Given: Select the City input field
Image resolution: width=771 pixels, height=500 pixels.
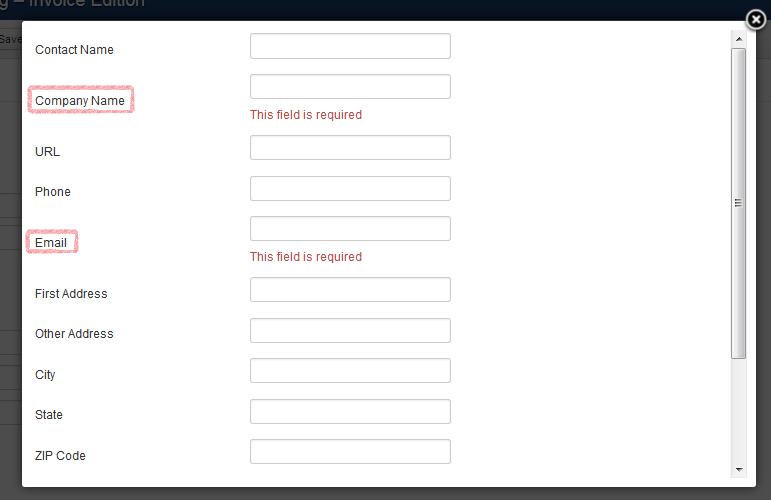Looking at the screenshot, I should [x=350, y=371].
